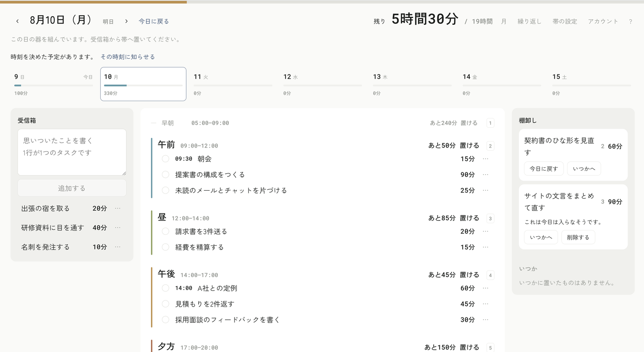Click その時刻に知らせる link

pos(128,57)
